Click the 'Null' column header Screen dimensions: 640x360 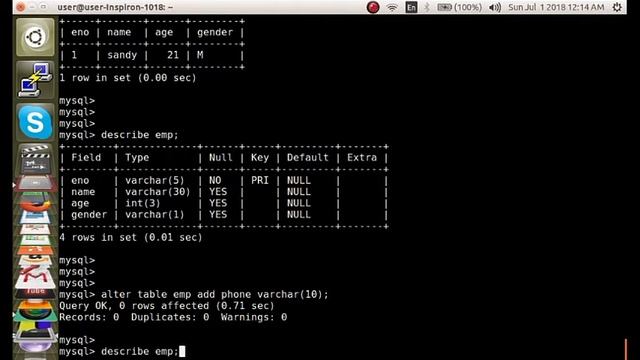click(x=220, y=158)
